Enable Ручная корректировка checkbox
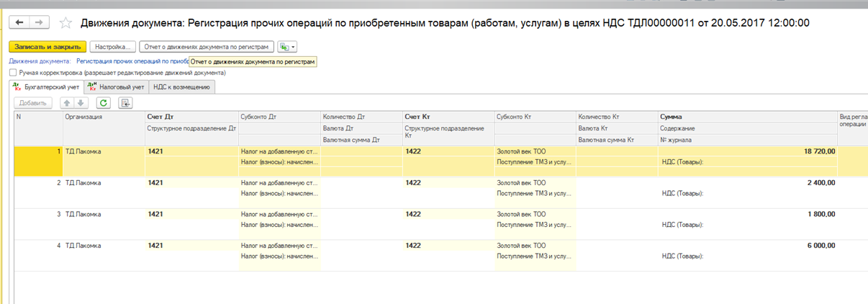Viewport: 868px width, 304px height. (13, 73)
